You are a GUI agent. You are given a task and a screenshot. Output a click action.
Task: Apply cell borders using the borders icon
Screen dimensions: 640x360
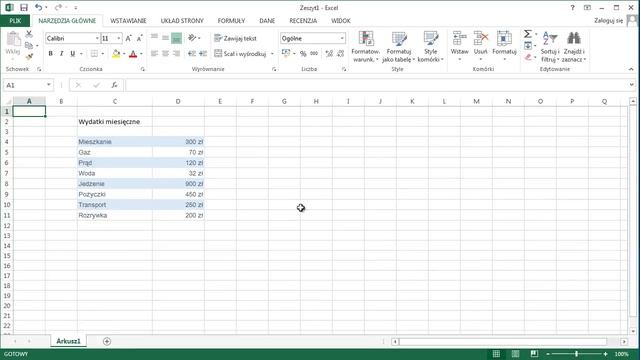94,53
